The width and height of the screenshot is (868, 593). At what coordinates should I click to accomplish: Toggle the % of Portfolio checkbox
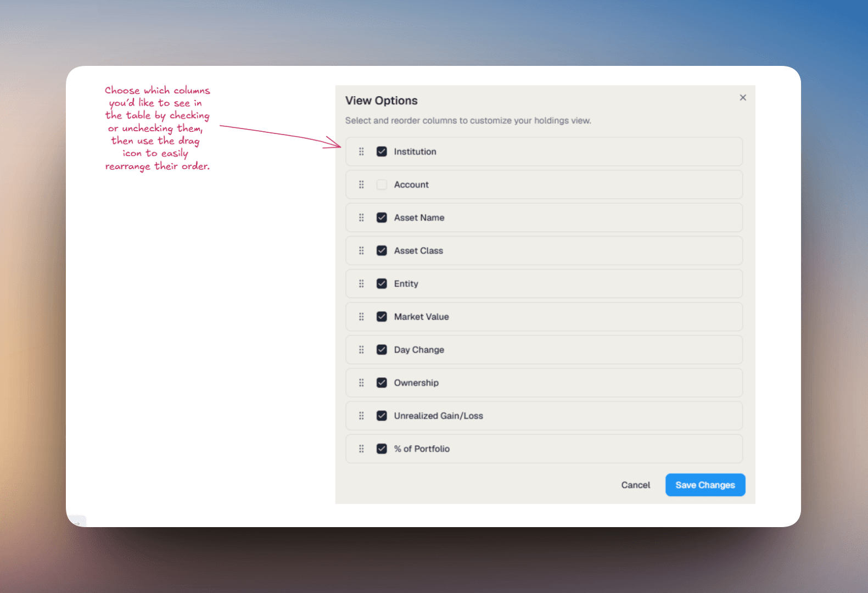coord(382,449)
